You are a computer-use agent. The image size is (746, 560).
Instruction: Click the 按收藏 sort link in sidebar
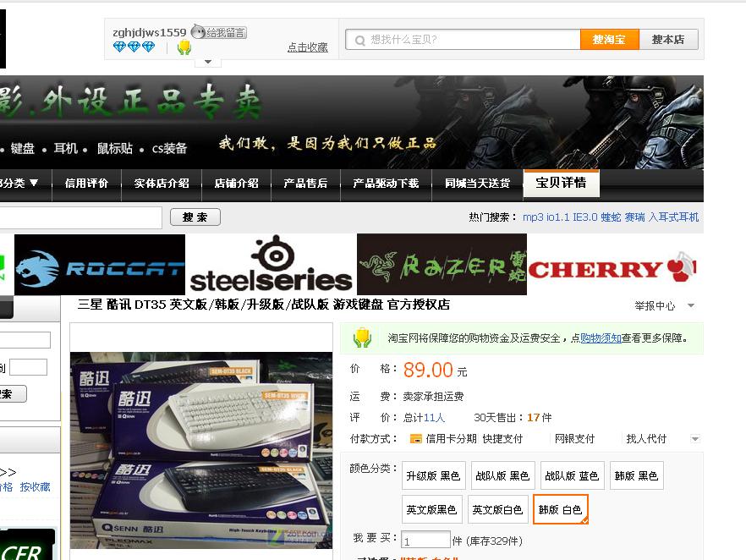pyautogui.click(x=35, y=486)
